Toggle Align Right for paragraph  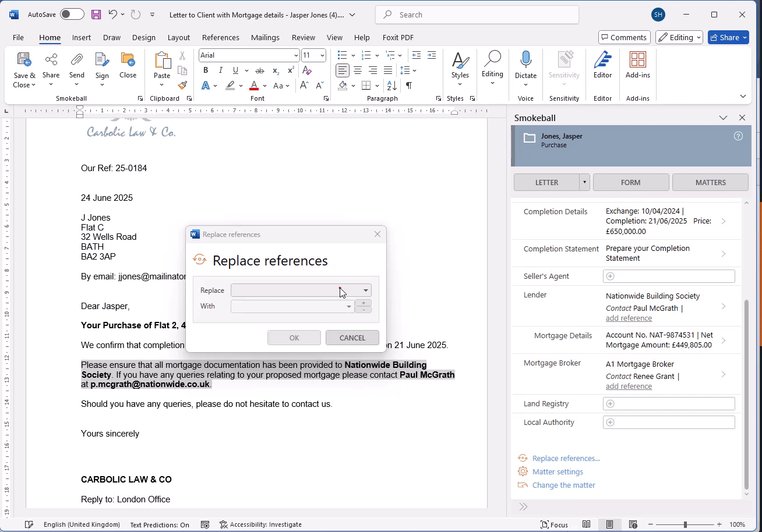point(373,70)
